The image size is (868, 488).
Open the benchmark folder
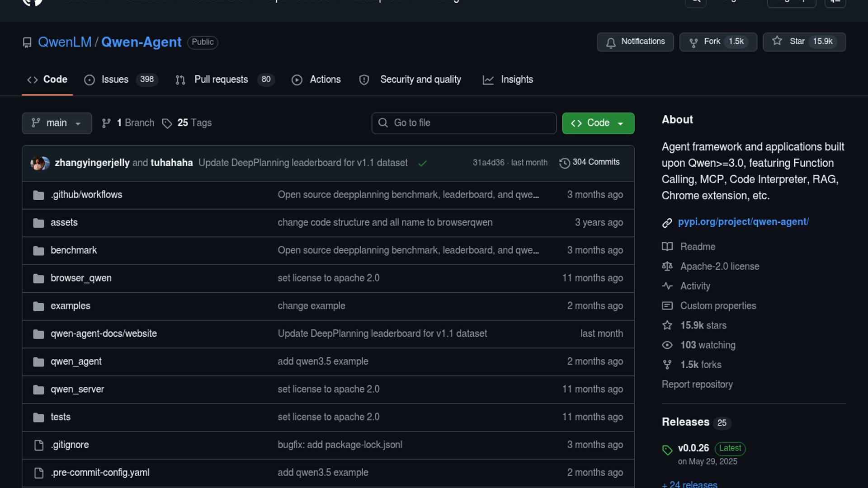tap(74, 250)
